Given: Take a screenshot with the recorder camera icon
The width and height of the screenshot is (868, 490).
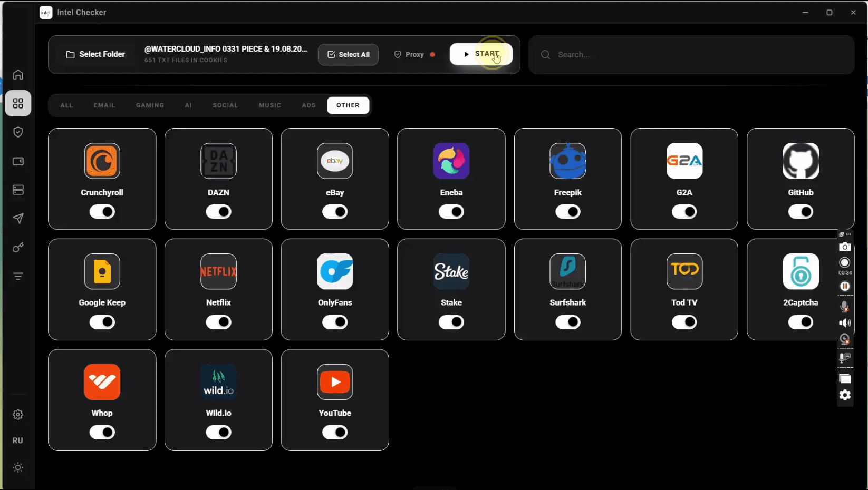Looking at the screenshot, I should (x=845, y=247).
